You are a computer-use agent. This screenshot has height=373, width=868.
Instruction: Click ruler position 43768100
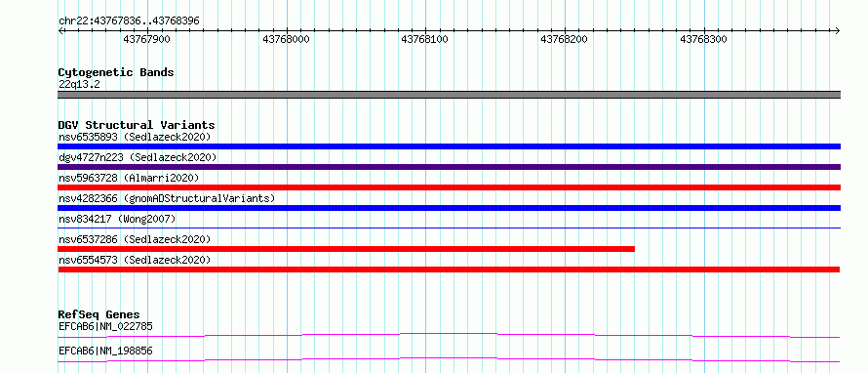pos(424,39)
